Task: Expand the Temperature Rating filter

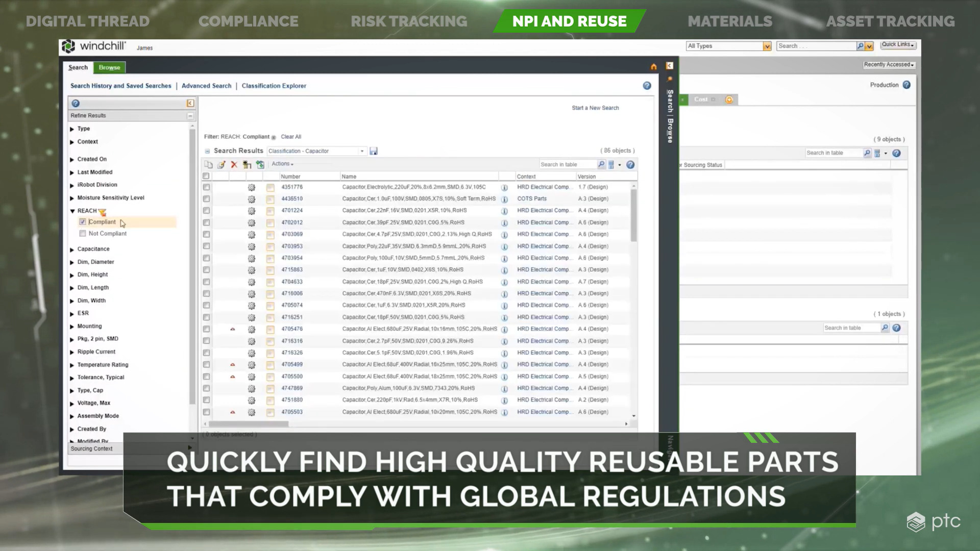Action: 72,365
